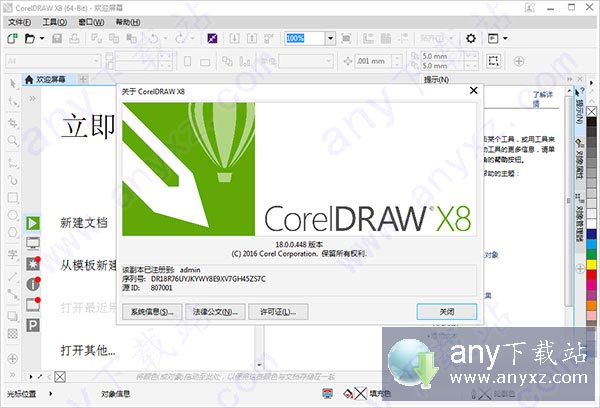600x408 pixels.
Task: Click the 许可证(L)... button
Action: pos(278,312)
